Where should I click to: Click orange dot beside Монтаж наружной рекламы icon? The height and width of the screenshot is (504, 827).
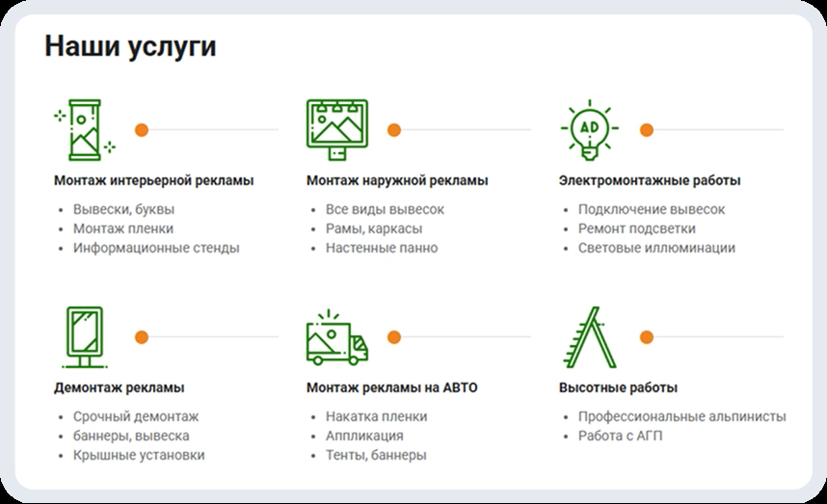[394, 130]
